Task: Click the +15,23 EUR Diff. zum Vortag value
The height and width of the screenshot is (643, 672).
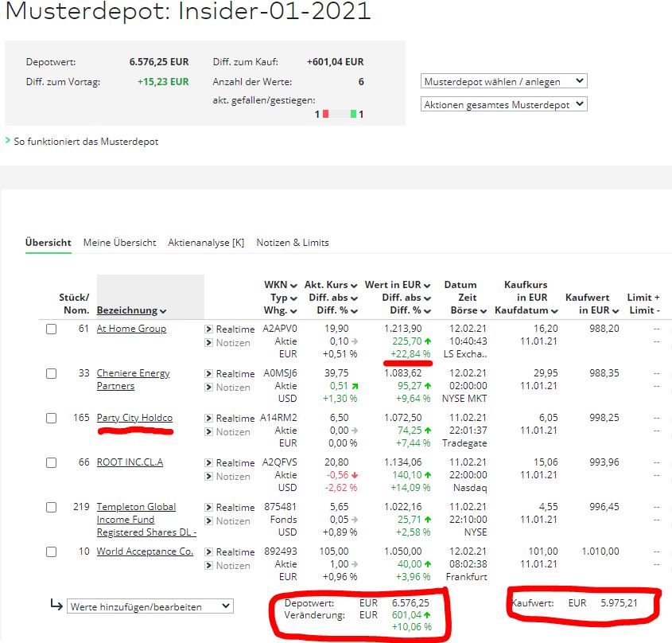Action: tap(163, 81)
